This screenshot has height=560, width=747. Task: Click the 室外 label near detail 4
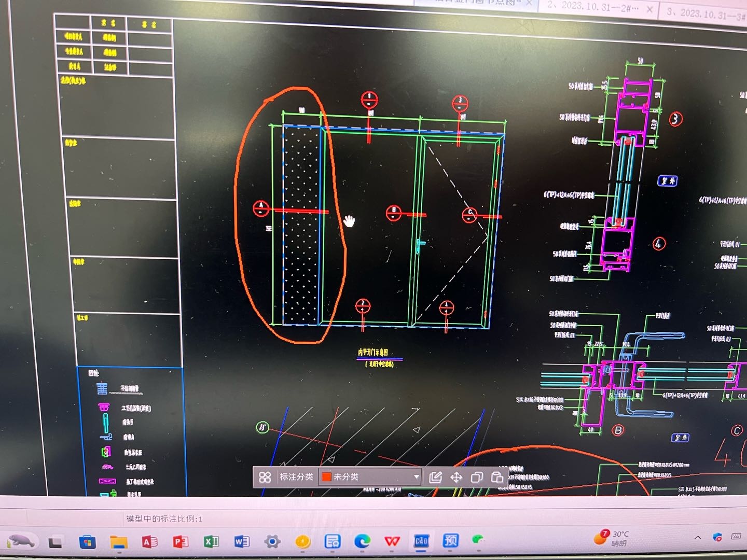668,181
